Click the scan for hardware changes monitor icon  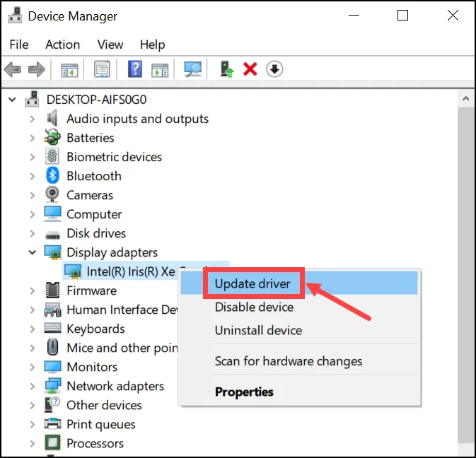(x=192, y=69)
